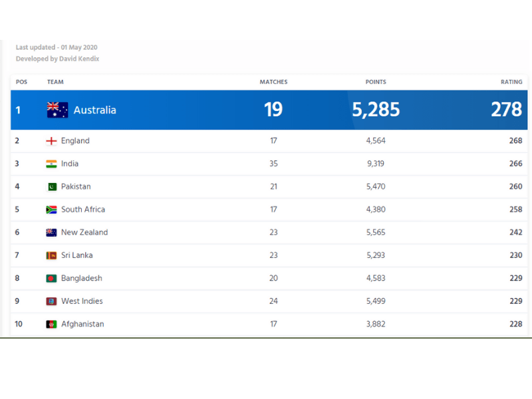The height and width of the screenshot is (399, 532).
Task: Click the Sri Lanka flag icon
Action: [51, 255]
